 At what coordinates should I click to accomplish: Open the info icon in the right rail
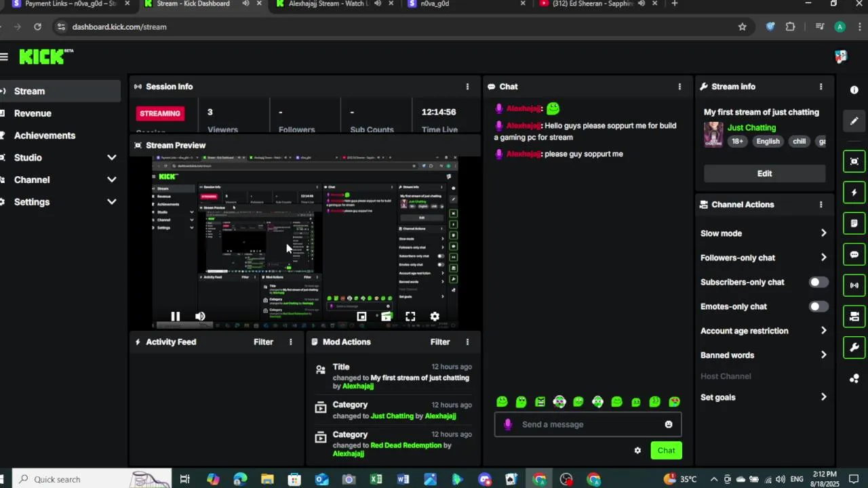click(x=854, y=90)
